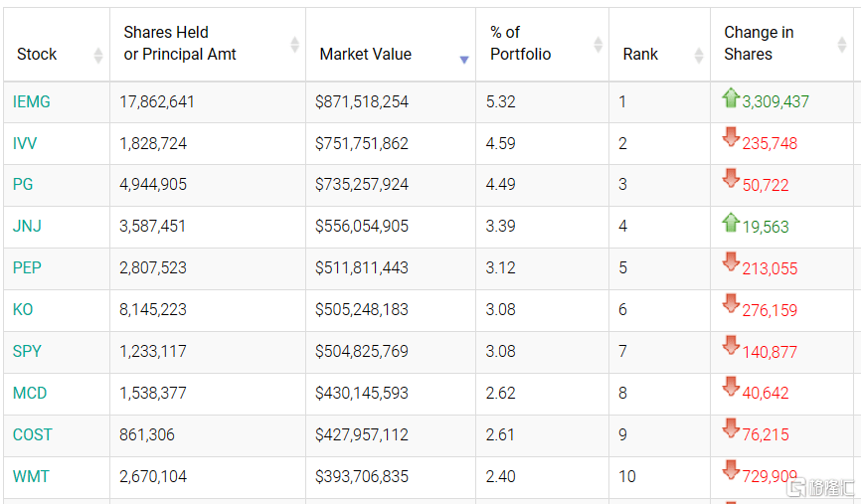The image size is (861, 504).
Task: Sort by Shares Held or Principal Amt
Action: (x=294, y=44)
